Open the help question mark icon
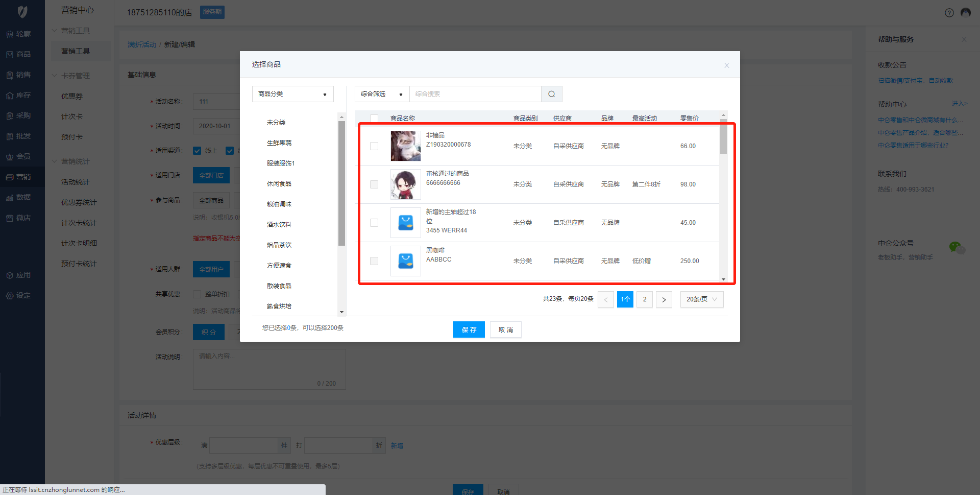 949,13
